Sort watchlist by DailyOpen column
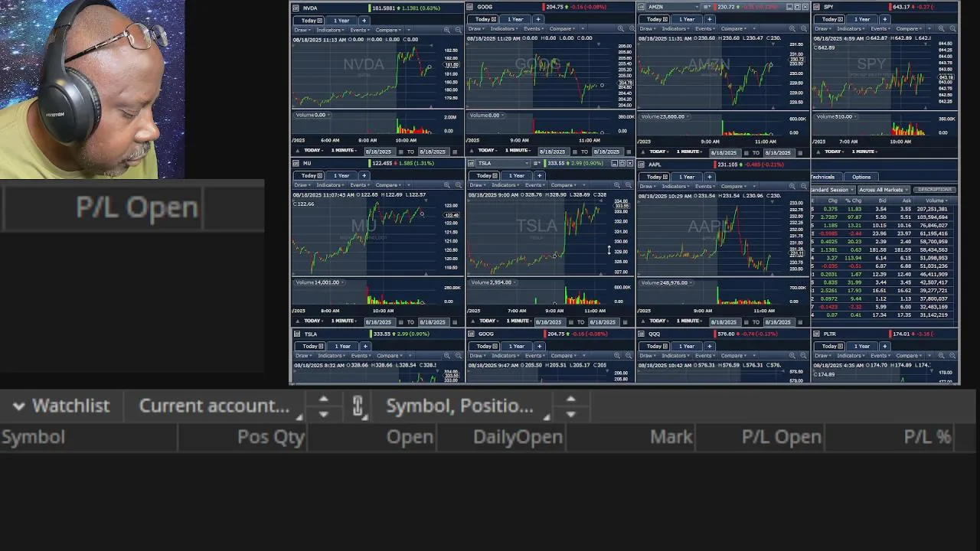The width and height of the screenshot is (980, 551). click(518, 437)
